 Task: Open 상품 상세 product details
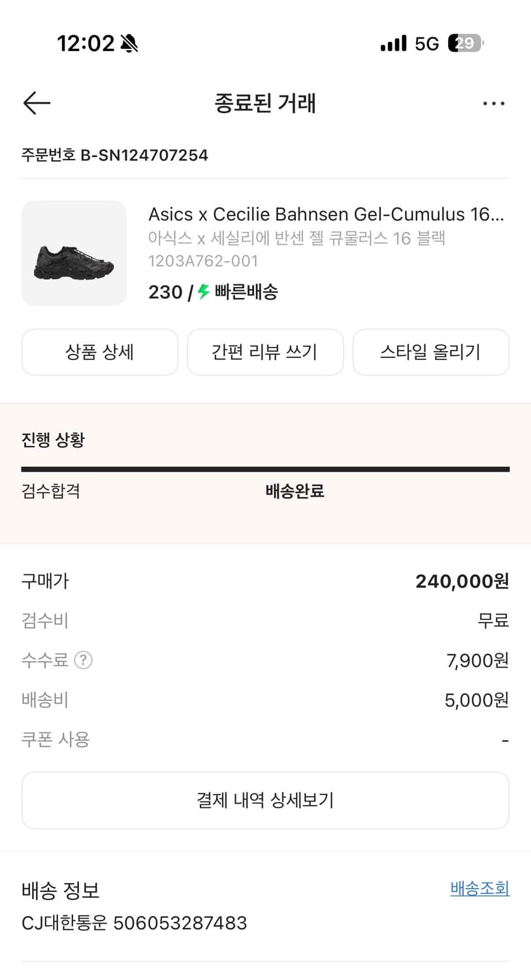pos(100,352)
